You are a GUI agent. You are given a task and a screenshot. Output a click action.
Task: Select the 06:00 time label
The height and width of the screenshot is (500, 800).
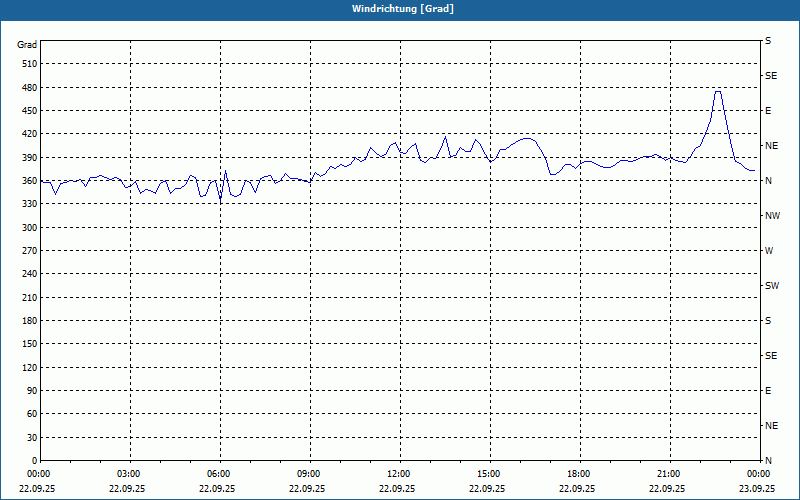[x=218, y=474]
